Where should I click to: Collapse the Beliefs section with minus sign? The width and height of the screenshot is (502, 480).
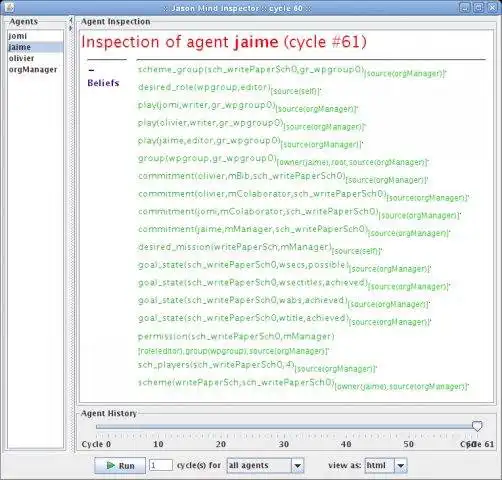pos(91,70)
